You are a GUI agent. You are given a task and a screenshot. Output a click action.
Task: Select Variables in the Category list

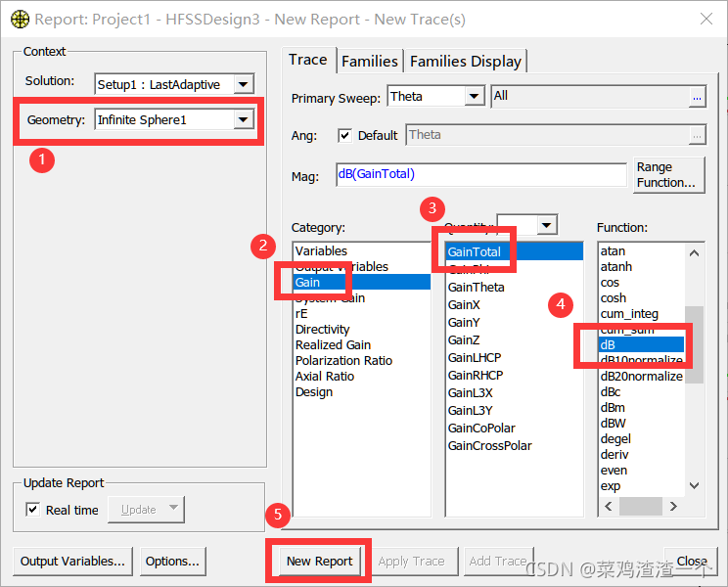[x=321, y=251]
